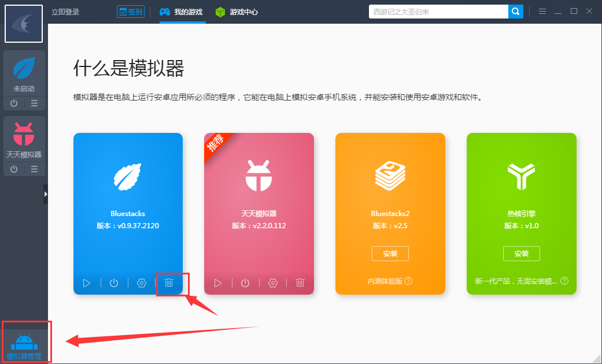Click the 签到 check-in button

click(131, 12)
